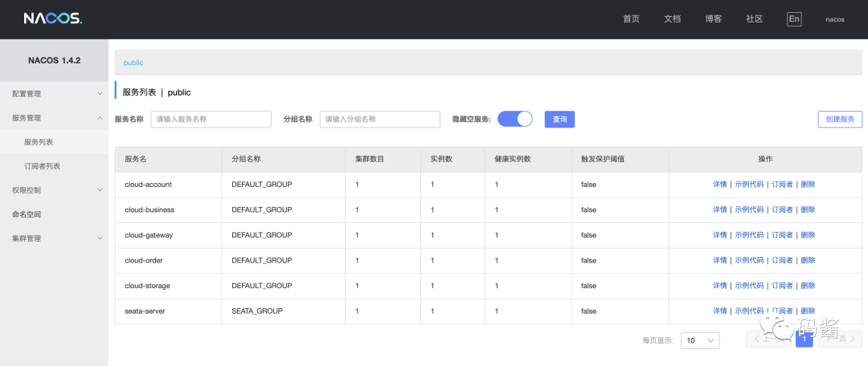Expand the 配置管理 menu chevron

pos(100,94)
